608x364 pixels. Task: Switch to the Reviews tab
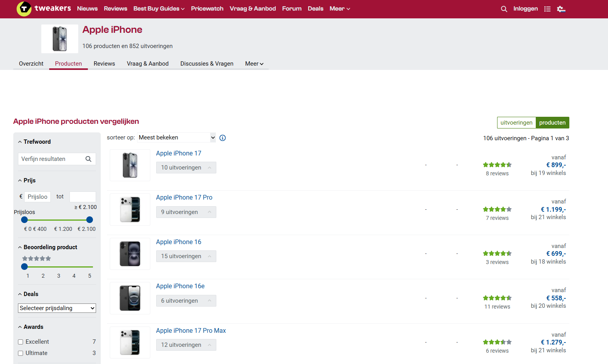104,64
